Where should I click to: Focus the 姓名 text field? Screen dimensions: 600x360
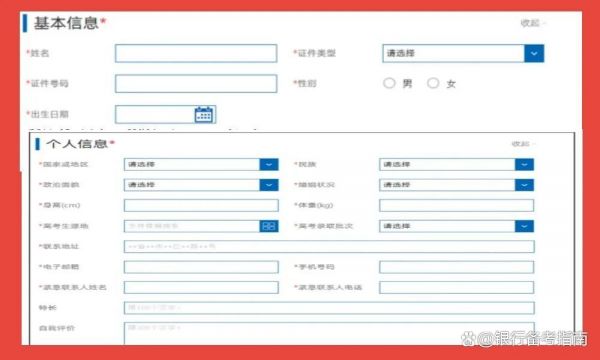click(196, 53)
